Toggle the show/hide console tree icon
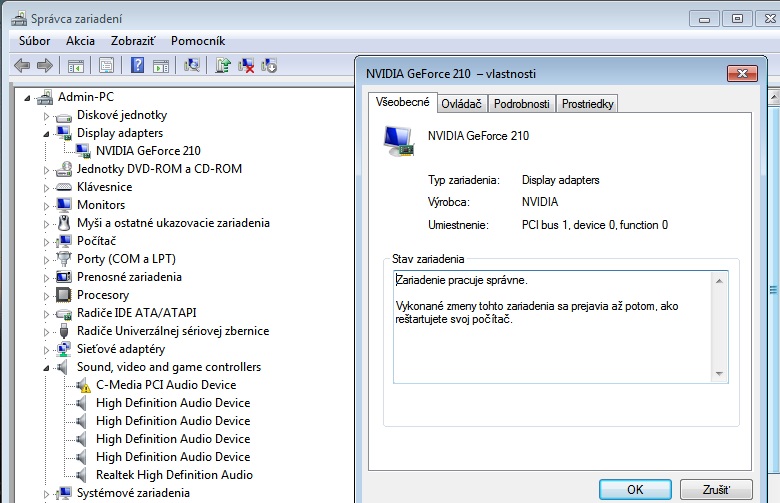The image size is (780, 503). point(76,66)
